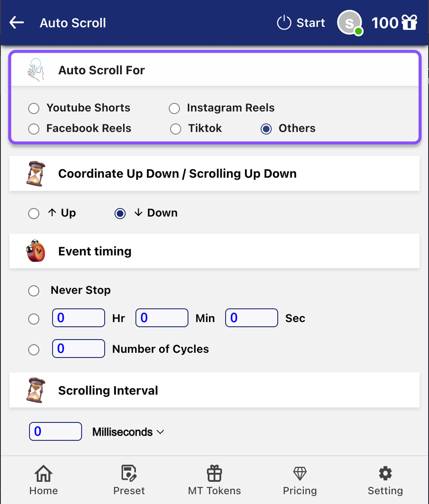Focus the Number of Cycles field
Image resolution: width=429 pixels, height=504 pixels.
pos(79,348)
